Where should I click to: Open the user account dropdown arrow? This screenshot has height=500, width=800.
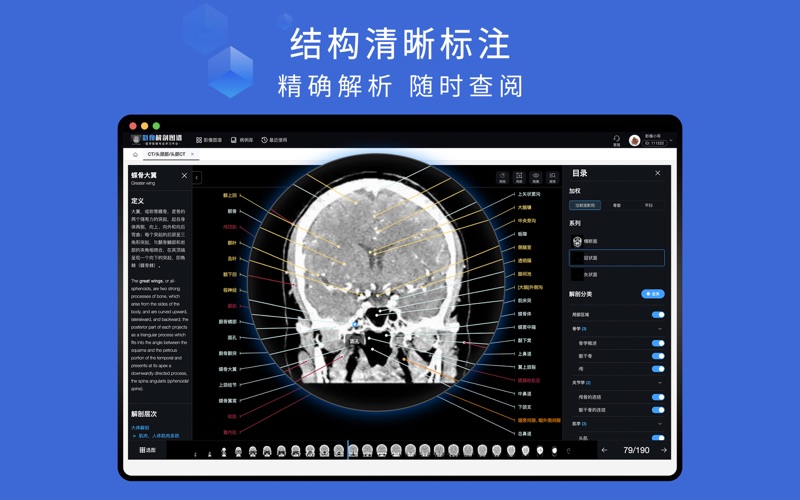point(670,140)
